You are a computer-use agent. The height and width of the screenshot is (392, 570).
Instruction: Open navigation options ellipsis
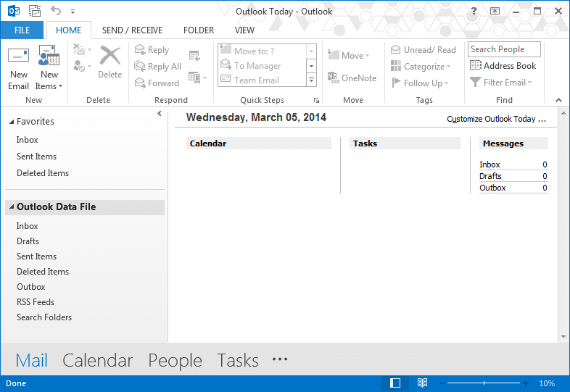tap(279, 359)
